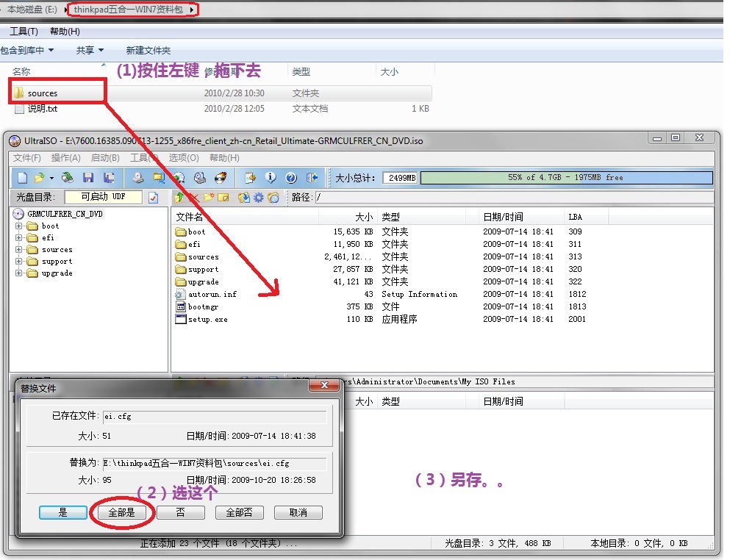
Task: Click the Open file folder icon in UltraISO
Action: (39, 178)
